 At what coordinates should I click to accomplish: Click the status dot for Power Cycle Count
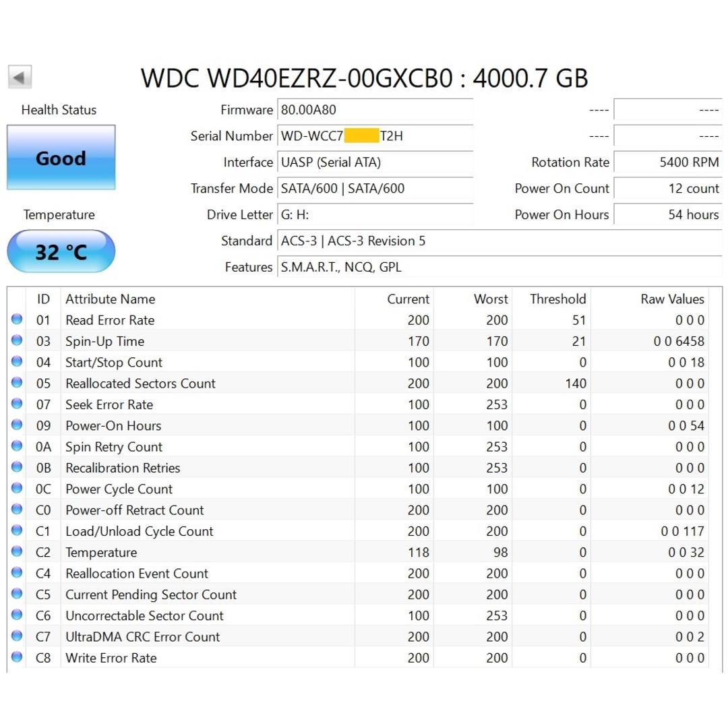[x=17, y=488]
